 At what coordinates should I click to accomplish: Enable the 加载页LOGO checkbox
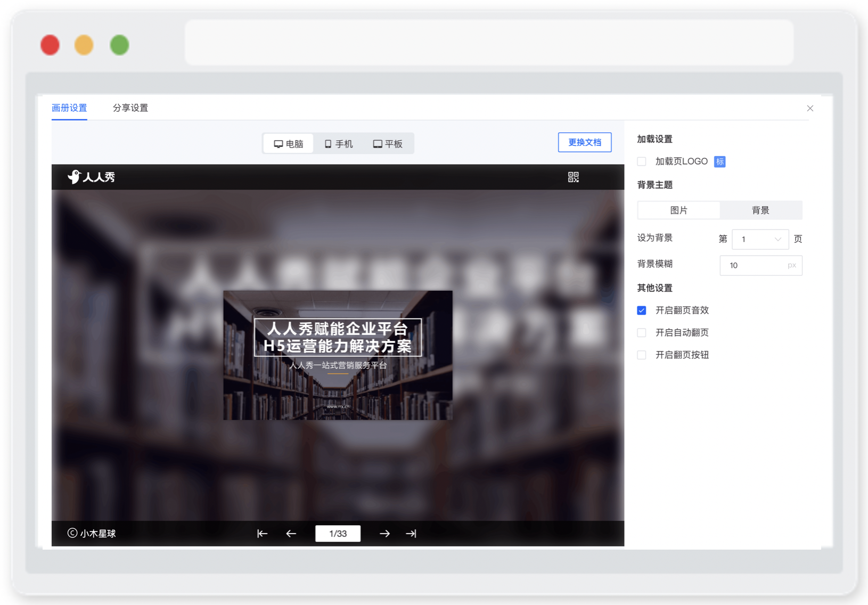tap(642, 161)
